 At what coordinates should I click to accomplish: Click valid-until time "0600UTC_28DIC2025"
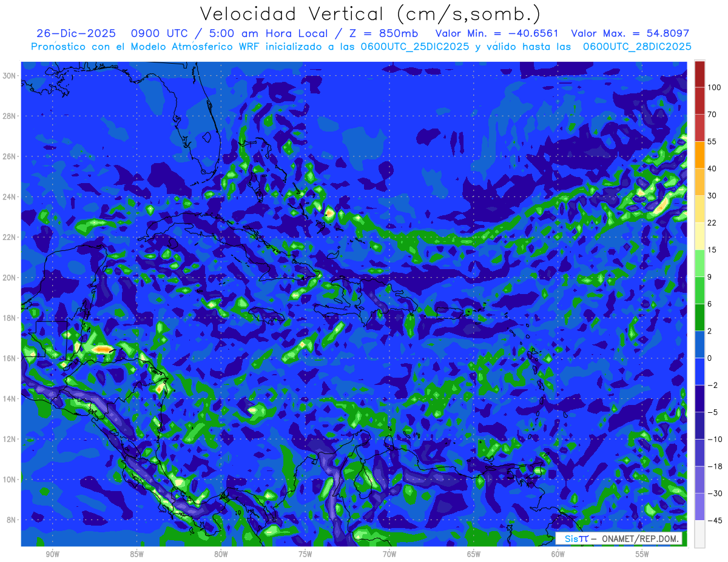click(x=637, y=47)
